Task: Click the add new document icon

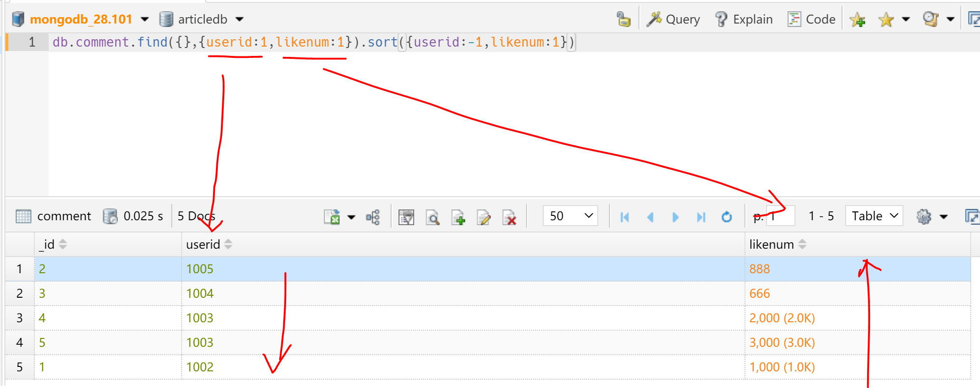Action: [x=458, y=217]
